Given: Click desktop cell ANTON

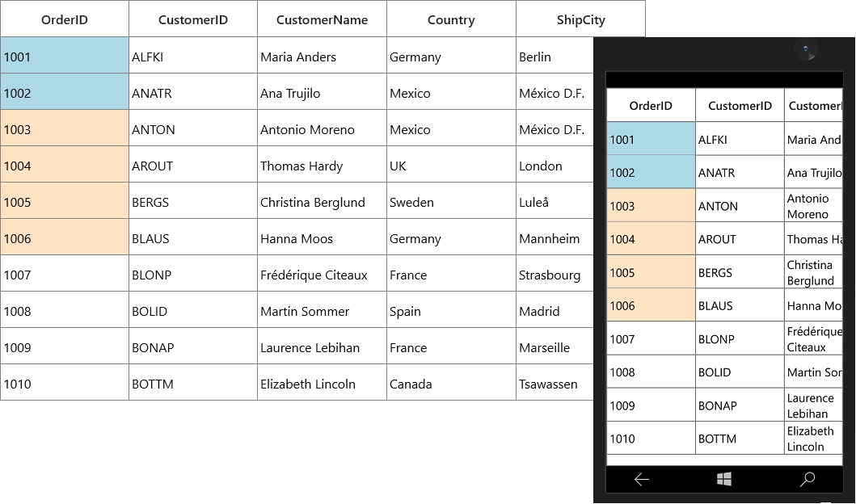Looking at the screenshot, I should (x=193, y=128).
